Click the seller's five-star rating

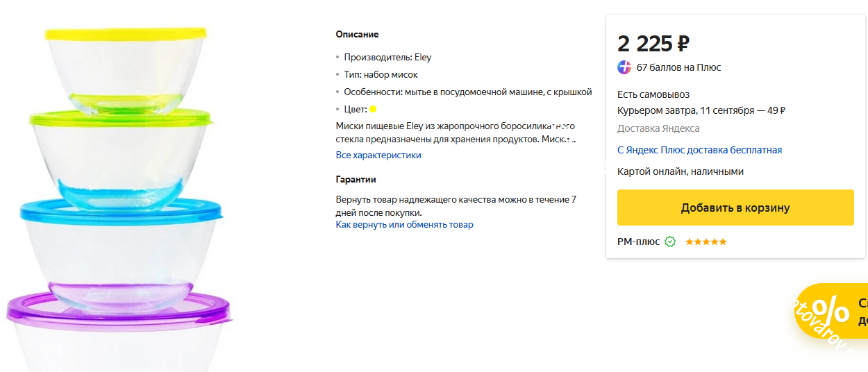(x=706, y=242)
